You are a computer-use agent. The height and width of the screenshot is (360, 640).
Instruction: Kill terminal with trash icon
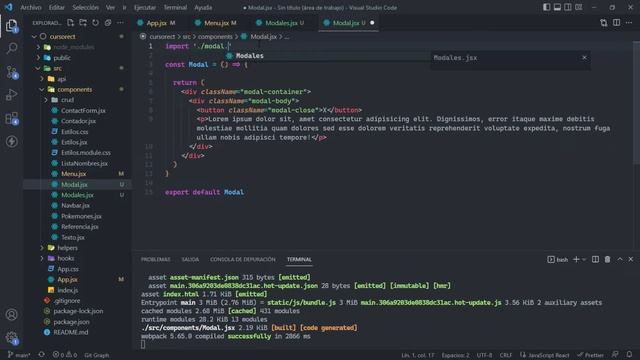[607, 260]
